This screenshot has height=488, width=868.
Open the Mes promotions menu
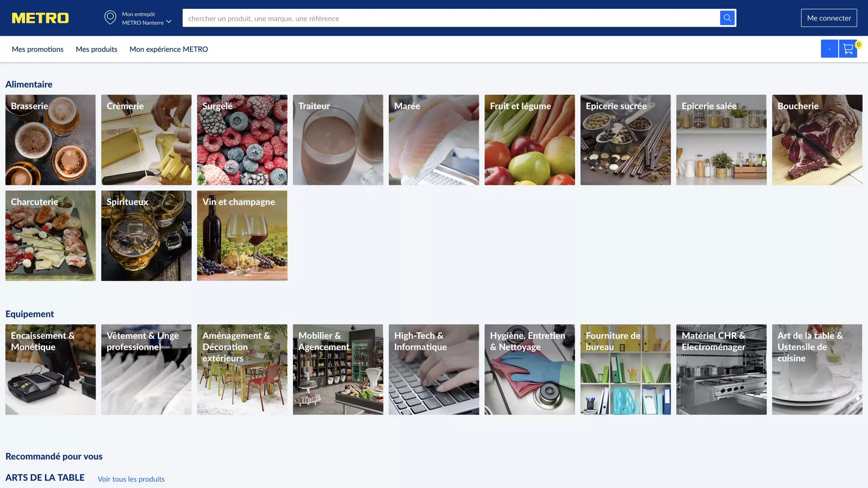tap(38, 49)
